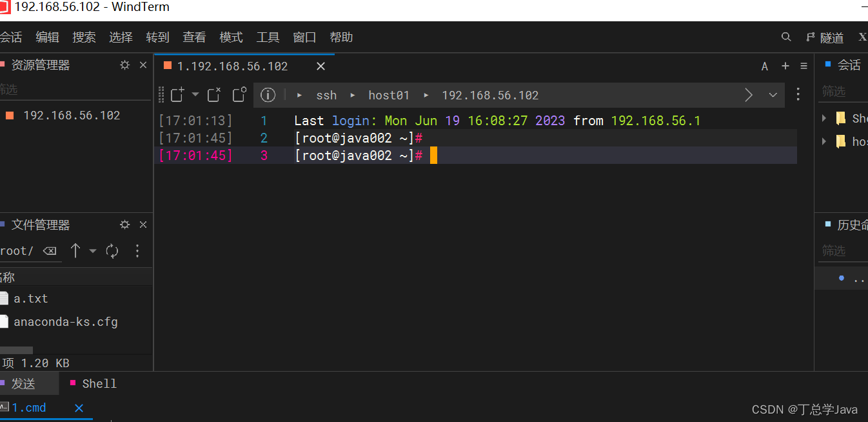
Task: Add a new tab with plus icon
Action: click(785, 66)
